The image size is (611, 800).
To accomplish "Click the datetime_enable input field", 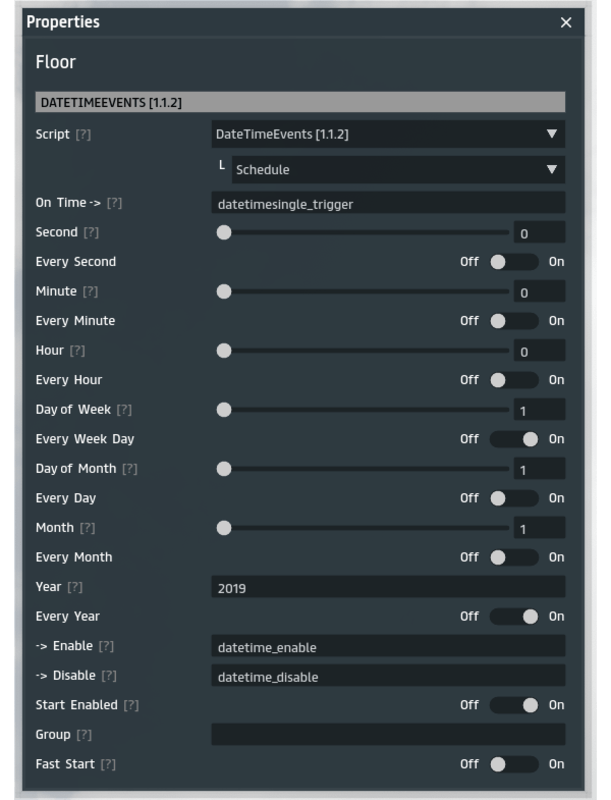I will pyautogui.click(x=388, y=647).
